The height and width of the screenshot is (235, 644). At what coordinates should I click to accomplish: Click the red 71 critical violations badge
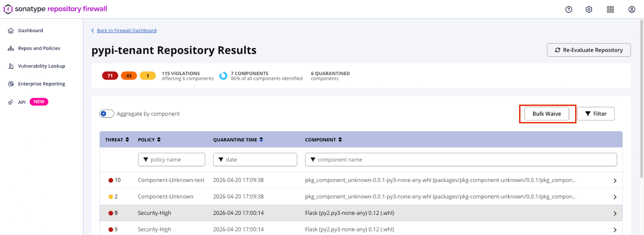tap(110, 76)
